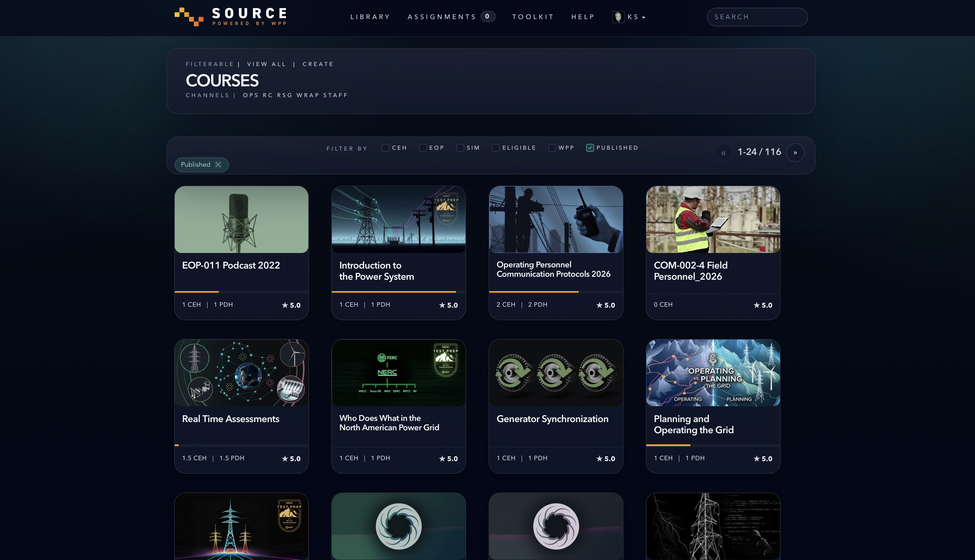The width and height of the screenshot is (975, 560).
Task: Click the Real Time Assessments course title
Action: 231,419
